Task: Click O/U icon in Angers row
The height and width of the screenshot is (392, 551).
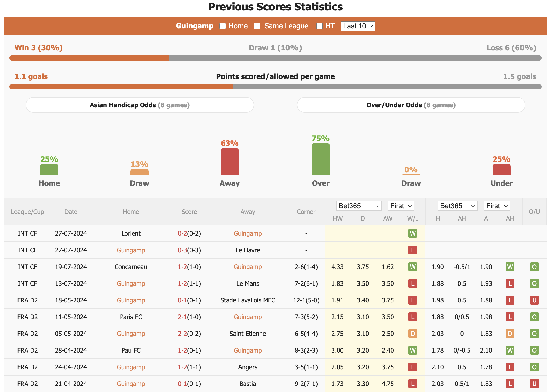Action: [534, 367]
